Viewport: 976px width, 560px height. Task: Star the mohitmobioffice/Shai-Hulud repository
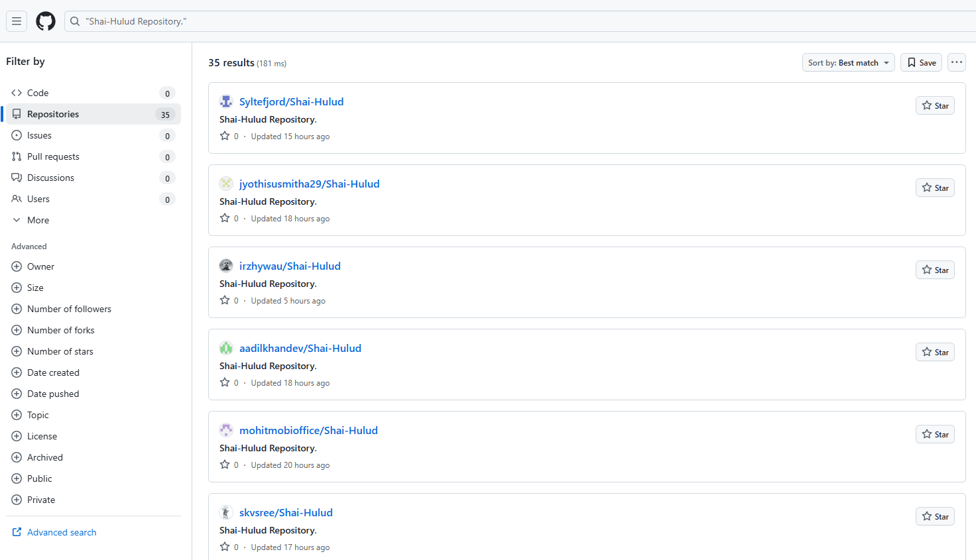pyautogui.click(x=935, y=434)
